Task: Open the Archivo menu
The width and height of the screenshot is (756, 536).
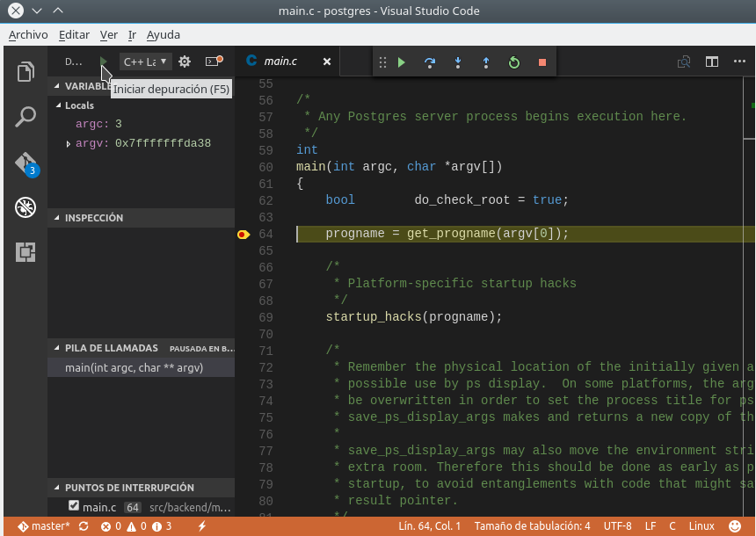Action: [28, 35]
